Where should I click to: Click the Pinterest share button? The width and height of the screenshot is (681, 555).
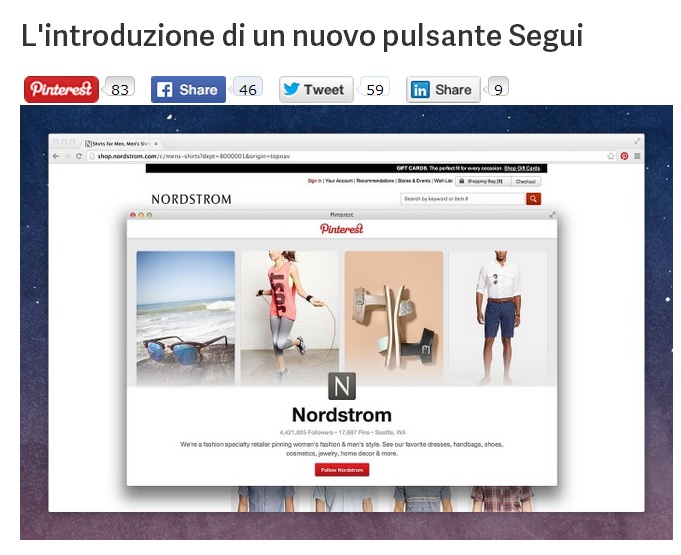click(x=61, y=89)
